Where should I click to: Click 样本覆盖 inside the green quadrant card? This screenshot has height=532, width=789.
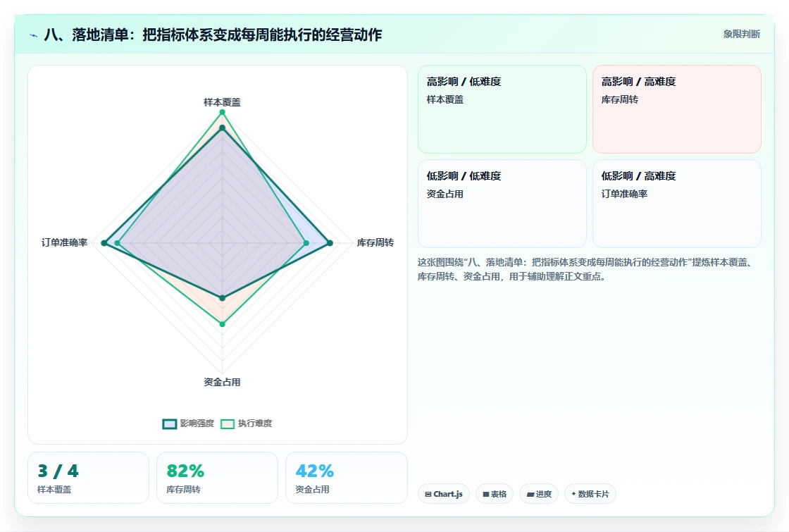pos(445,99)
